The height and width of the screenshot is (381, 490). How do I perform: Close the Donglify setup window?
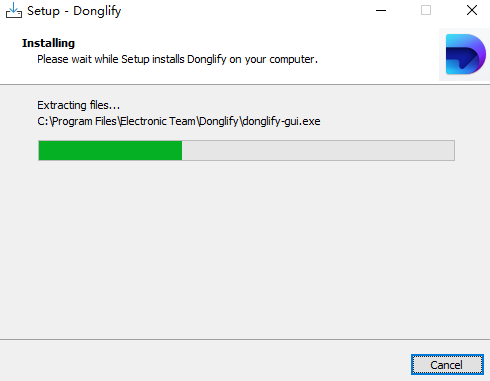pyautogui.click(x=472, y=10)
